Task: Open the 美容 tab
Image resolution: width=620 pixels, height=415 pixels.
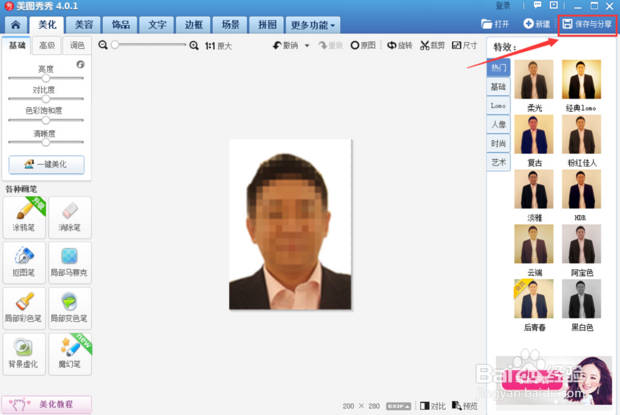Action: tap(84, 25)
